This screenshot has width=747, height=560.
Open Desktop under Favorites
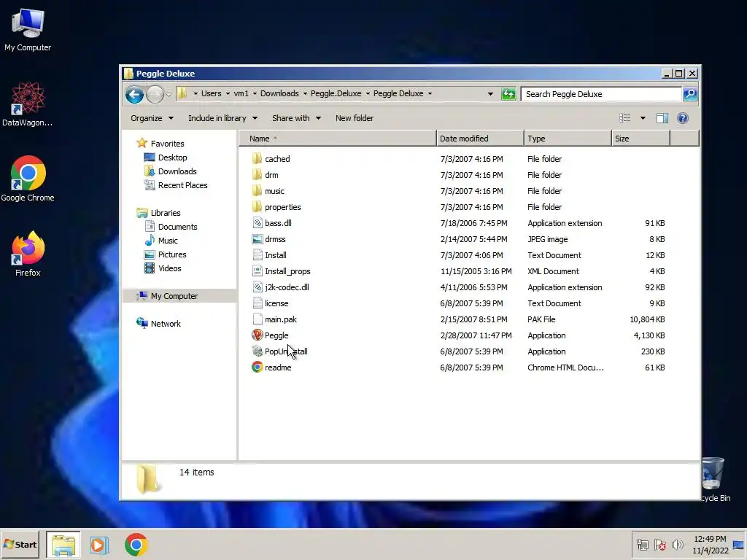pyautogui.click(x=172, y=157)
